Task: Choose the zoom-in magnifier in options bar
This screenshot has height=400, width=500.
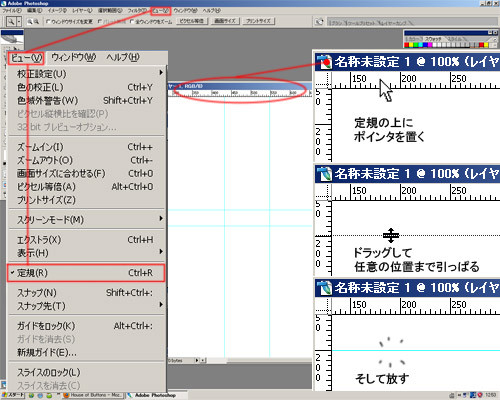Action: click(30, 22)
